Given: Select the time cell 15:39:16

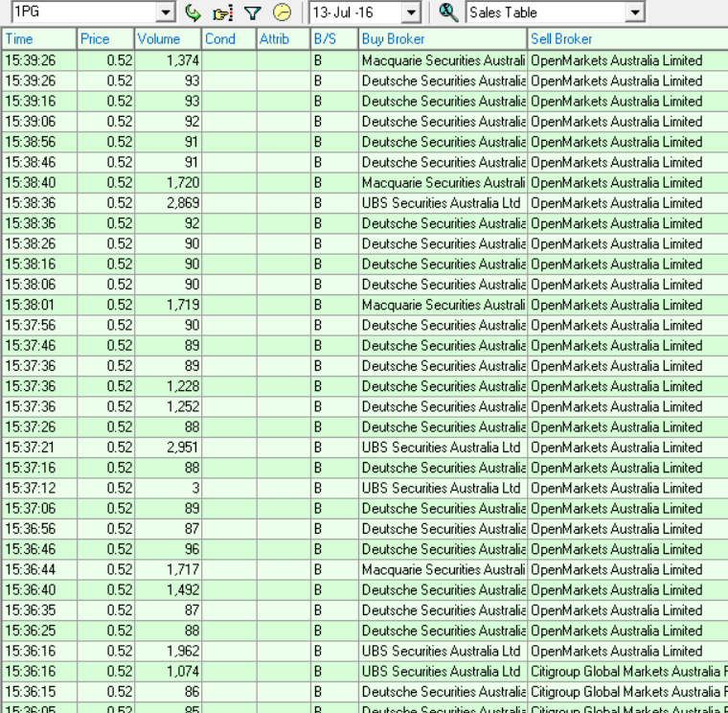Looking at the screenshot, I should pos(39,102).
